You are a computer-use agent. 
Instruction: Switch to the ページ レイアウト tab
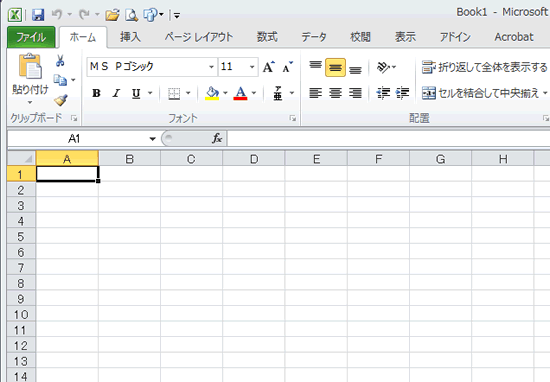click(x=199, y=37)
